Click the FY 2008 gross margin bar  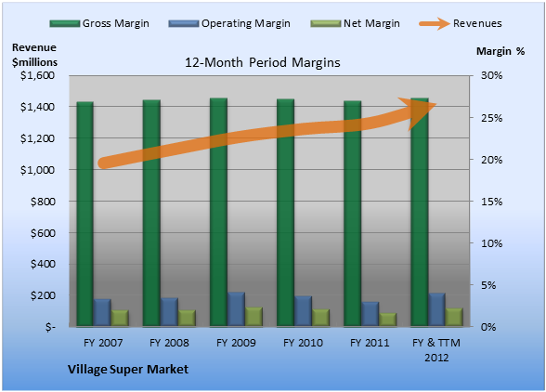[x=151, y=213]
